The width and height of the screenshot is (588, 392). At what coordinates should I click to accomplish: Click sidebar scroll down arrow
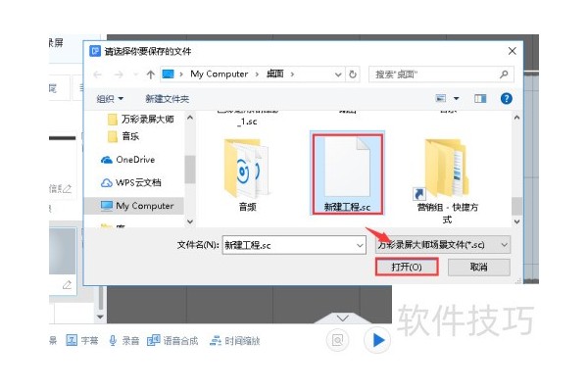tap(190, 221)
